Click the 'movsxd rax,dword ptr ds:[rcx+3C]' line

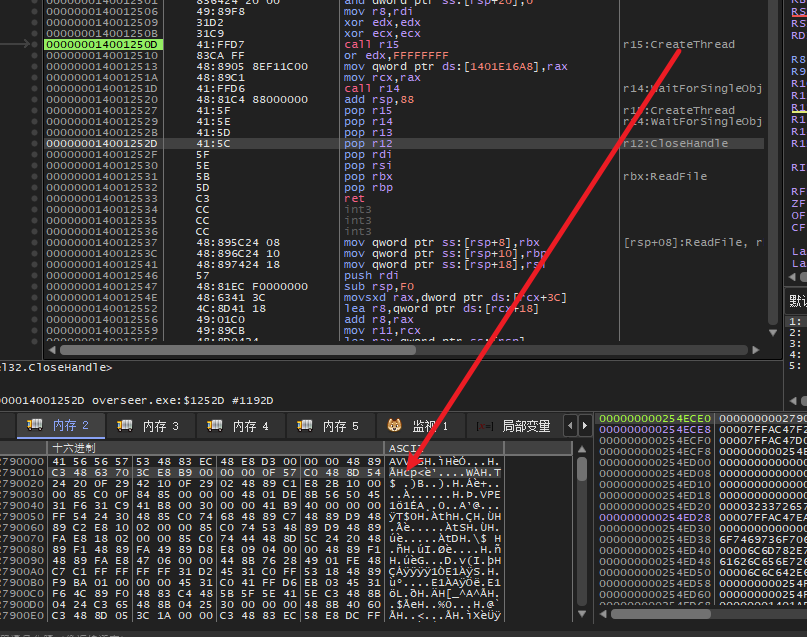(455, 297)
